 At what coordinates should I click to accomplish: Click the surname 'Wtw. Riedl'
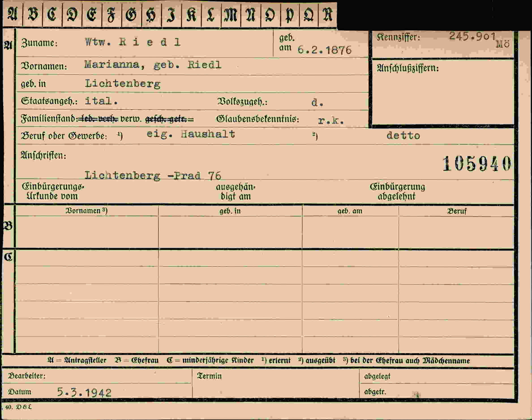pos(133,42)
